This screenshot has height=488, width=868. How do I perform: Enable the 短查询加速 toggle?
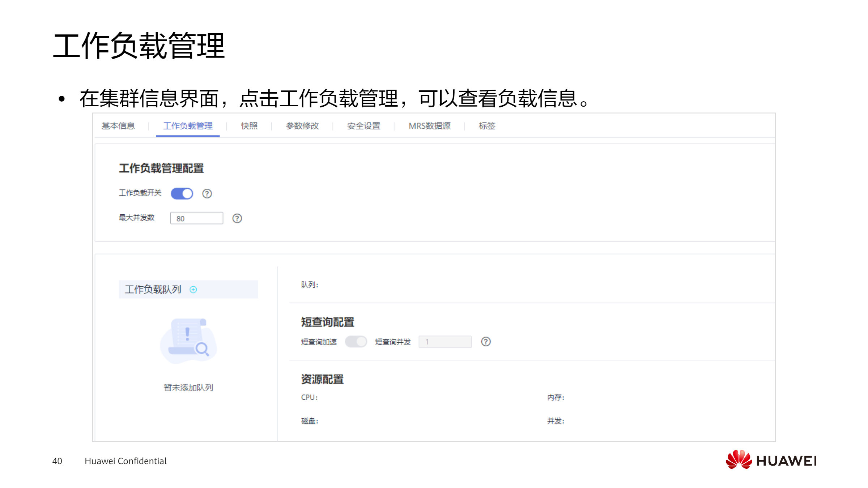point(356,342)
